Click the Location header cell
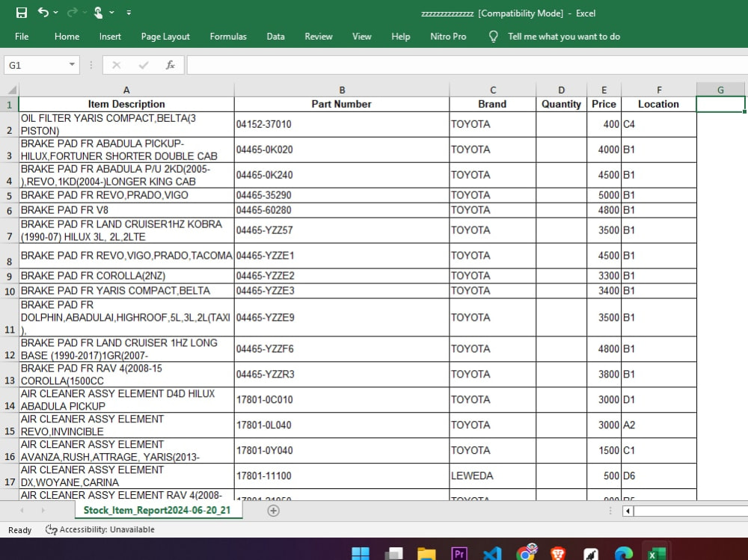 point(659,105)
